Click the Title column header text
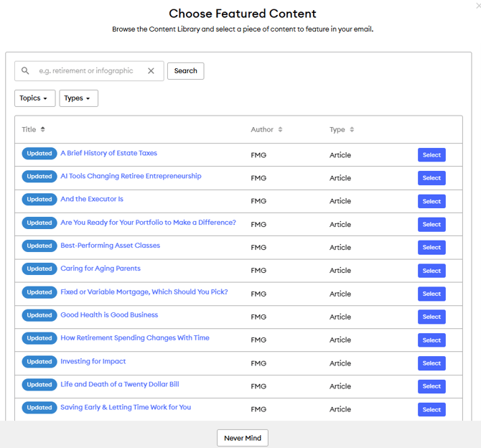The width and height of the screenshot is (481, 448). coord(29,129)
